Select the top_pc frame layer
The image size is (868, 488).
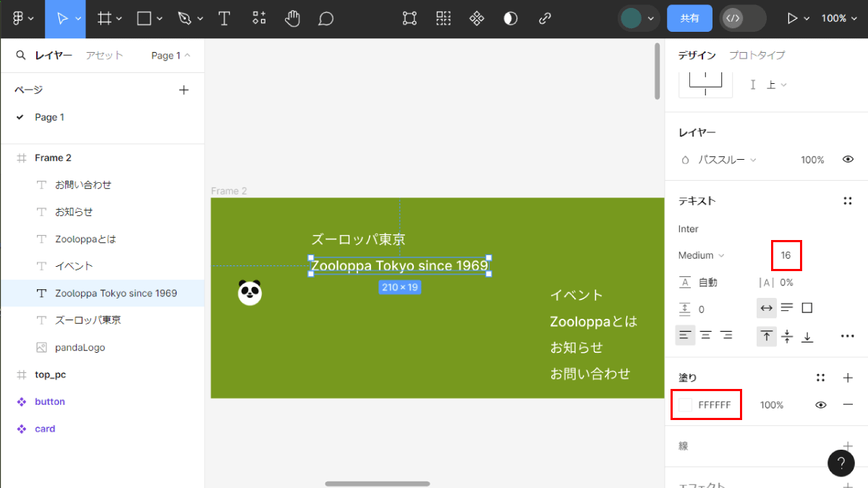tap(102, 374)
